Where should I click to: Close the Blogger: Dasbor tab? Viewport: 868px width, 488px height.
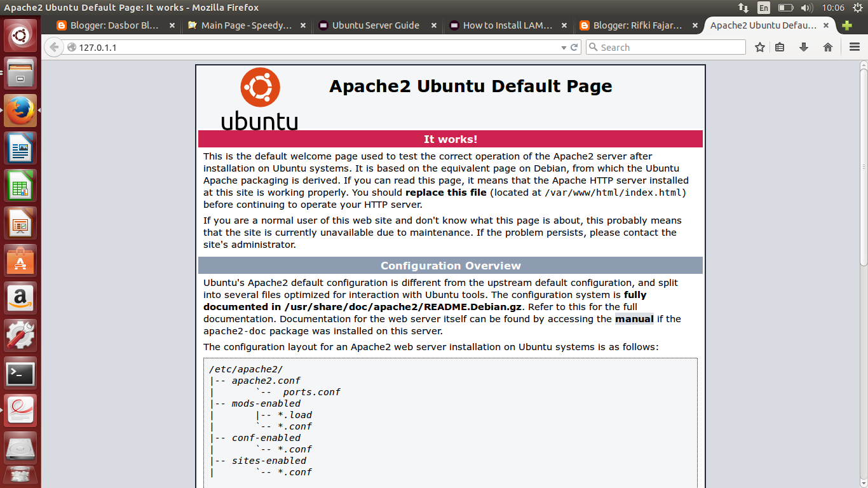172,25
